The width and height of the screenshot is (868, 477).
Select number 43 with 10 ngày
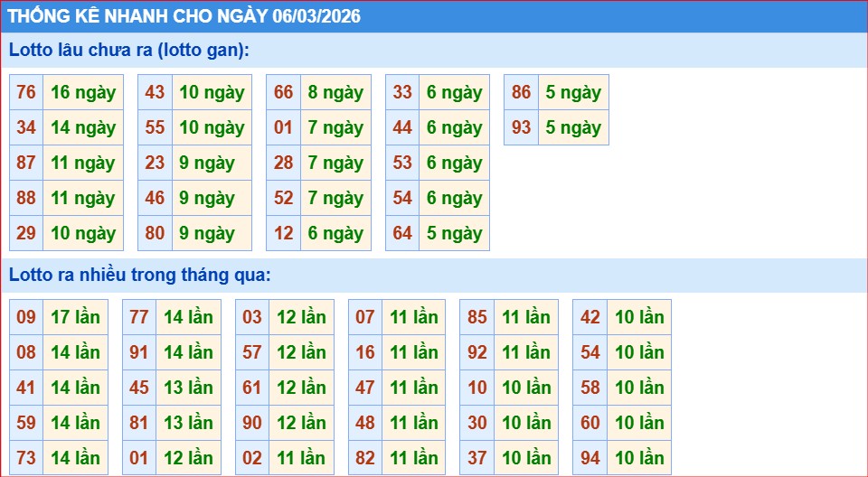[x=155, y=92]
